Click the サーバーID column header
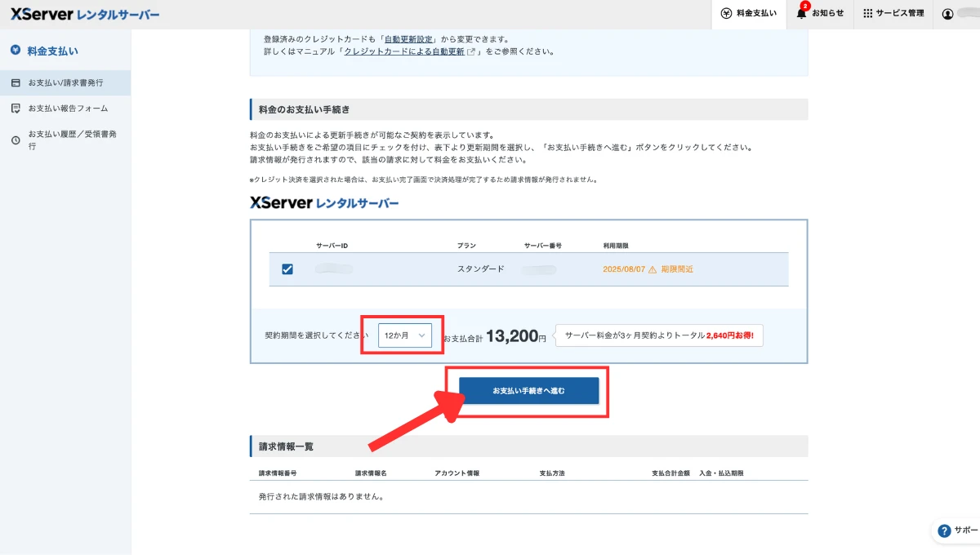This screenshot has width=980, height=555. pos(332,245)
